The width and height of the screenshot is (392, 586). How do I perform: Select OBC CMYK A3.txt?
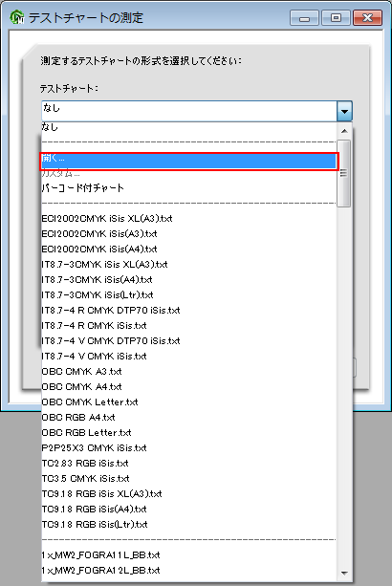(188, 372)
